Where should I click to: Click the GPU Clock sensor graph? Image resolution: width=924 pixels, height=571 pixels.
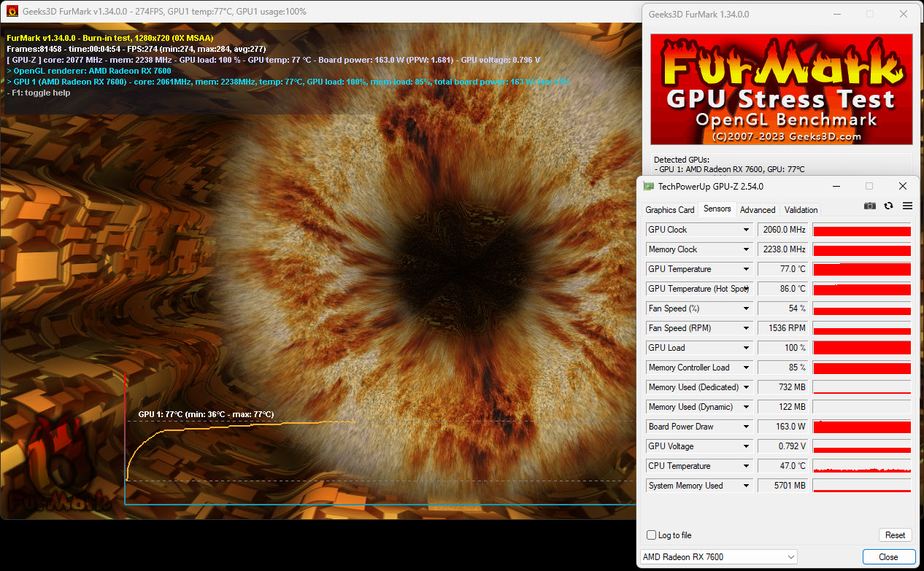pos(862,230)
